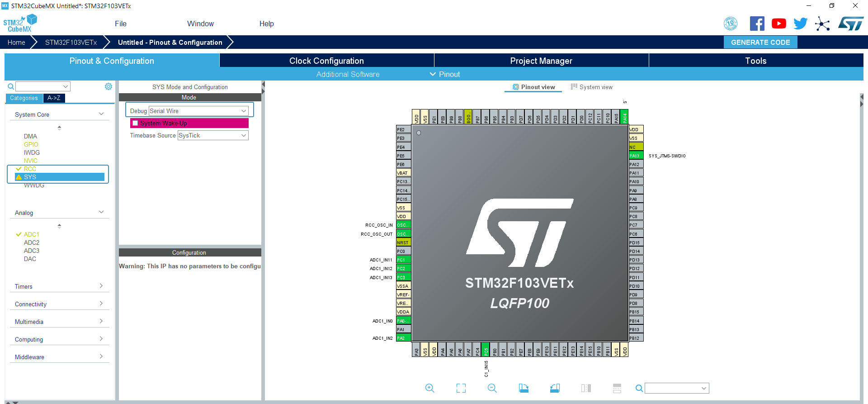Viewport: 868px width, 404px height.
Task: Open the File menu
Action: click(121, 24)
